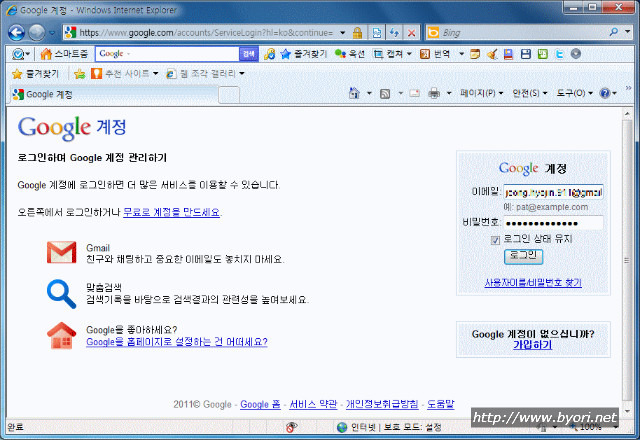The height and width of the screenshot is (440, 640).
Task: Click the toolbar key login icon
Action: 269,54
